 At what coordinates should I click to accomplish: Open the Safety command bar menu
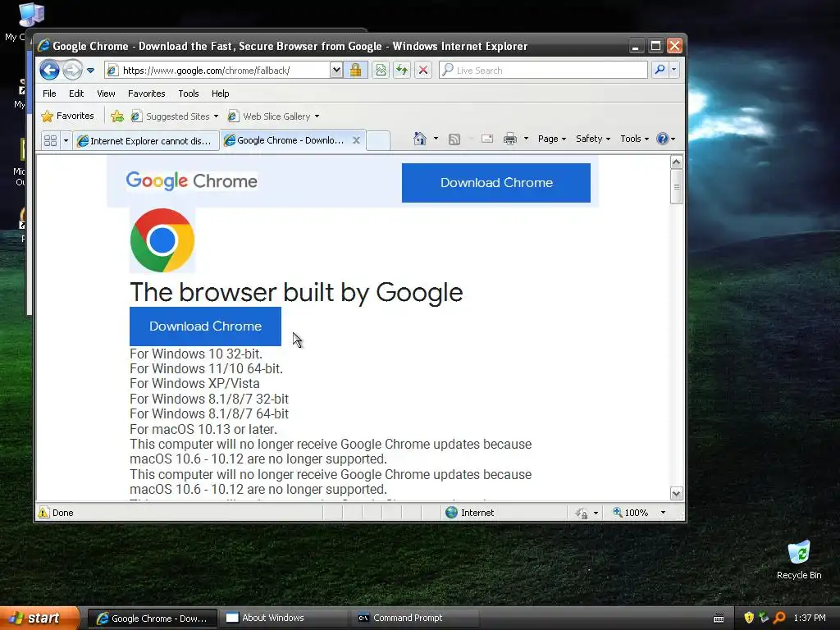[592, 139]
